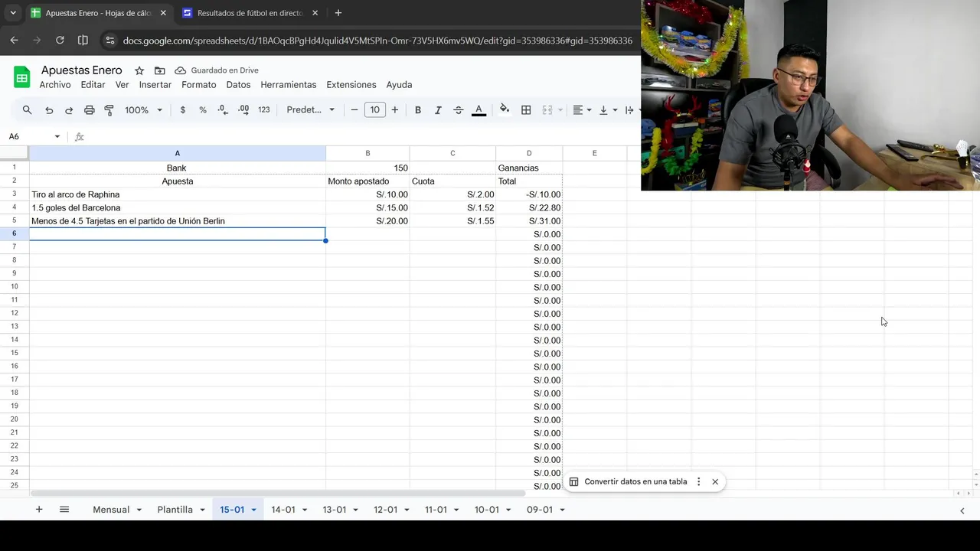Viewport: 980px width, 551px height.
Task: Open the Formato menu
Action: click(x=199, y=85)
